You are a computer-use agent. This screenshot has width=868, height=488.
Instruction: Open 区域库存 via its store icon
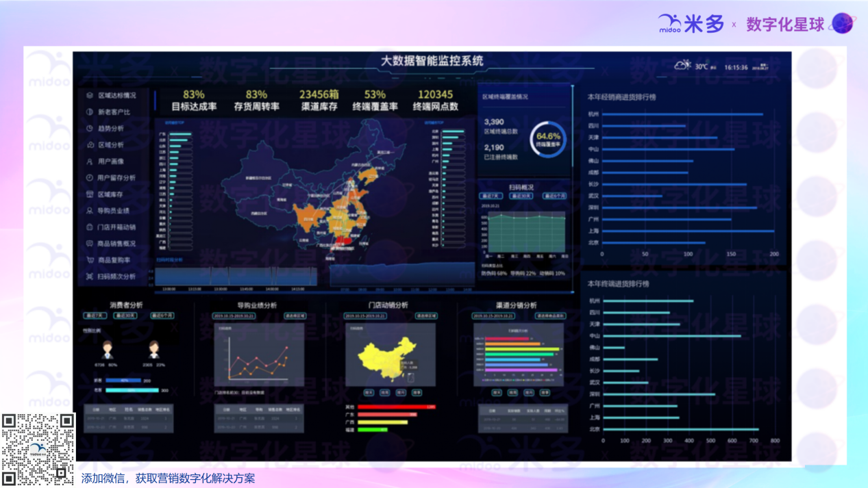(x=90, y=194)
